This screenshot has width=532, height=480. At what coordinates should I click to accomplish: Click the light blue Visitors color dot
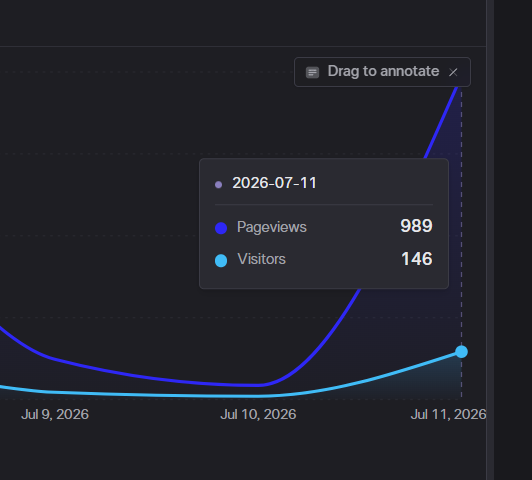pos(221,261)
